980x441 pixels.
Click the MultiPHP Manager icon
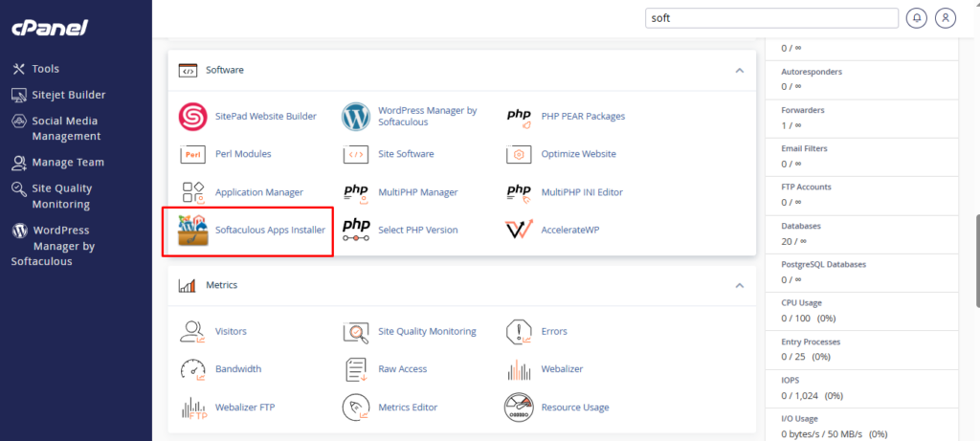(x=356, y=193)
